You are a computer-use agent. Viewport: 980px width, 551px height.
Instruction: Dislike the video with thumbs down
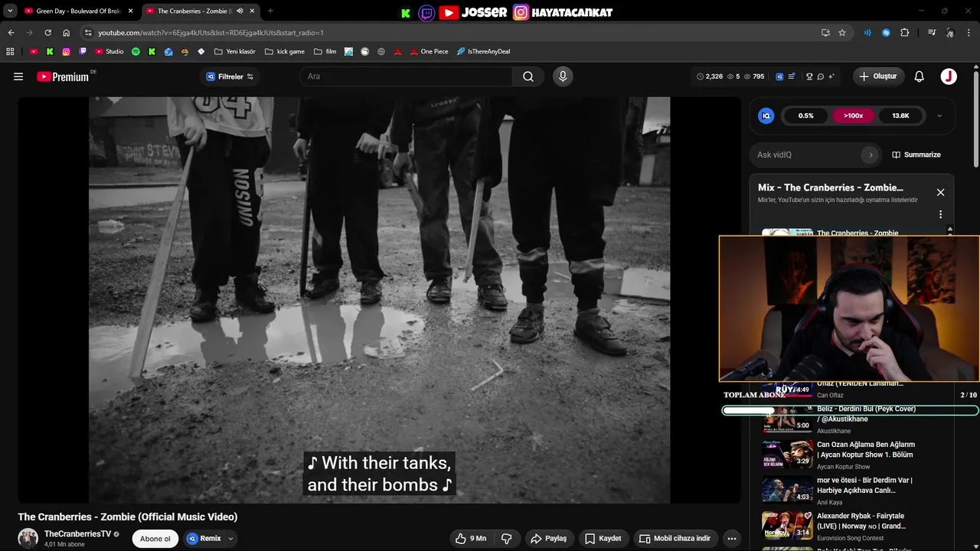tap(506, 539)
